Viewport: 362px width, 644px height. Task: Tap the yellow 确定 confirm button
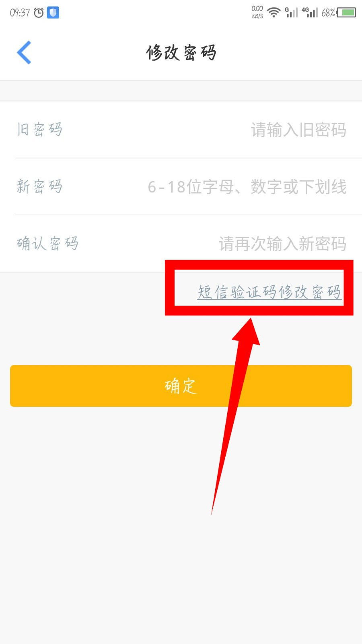(x=181, y=386)
